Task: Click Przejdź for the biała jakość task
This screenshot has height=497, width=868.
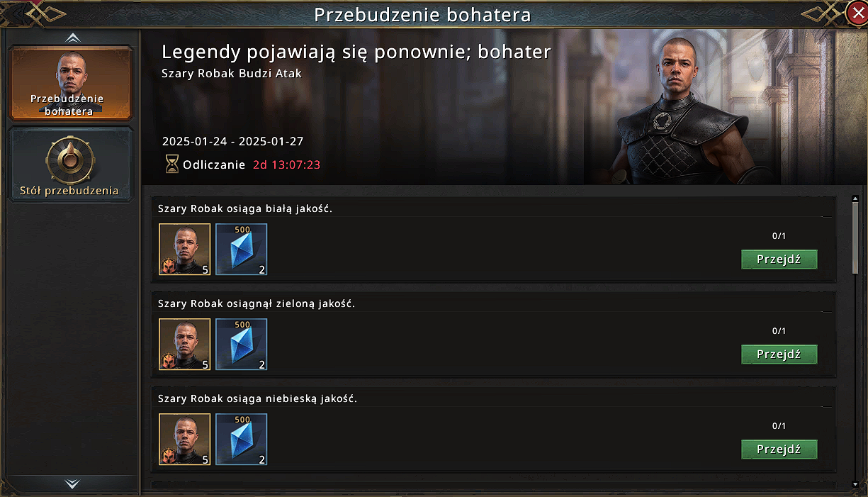Action: click(779, 259)
